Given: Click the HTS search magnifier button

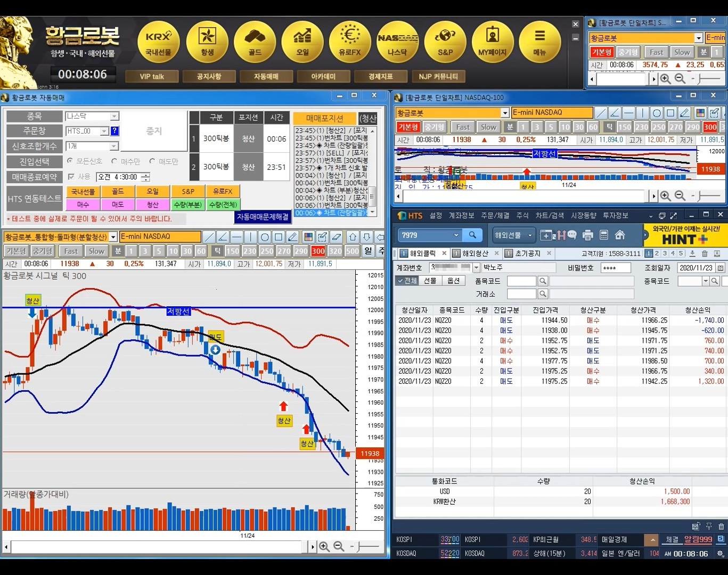Looking at the screenshot, I should (472, 235).
